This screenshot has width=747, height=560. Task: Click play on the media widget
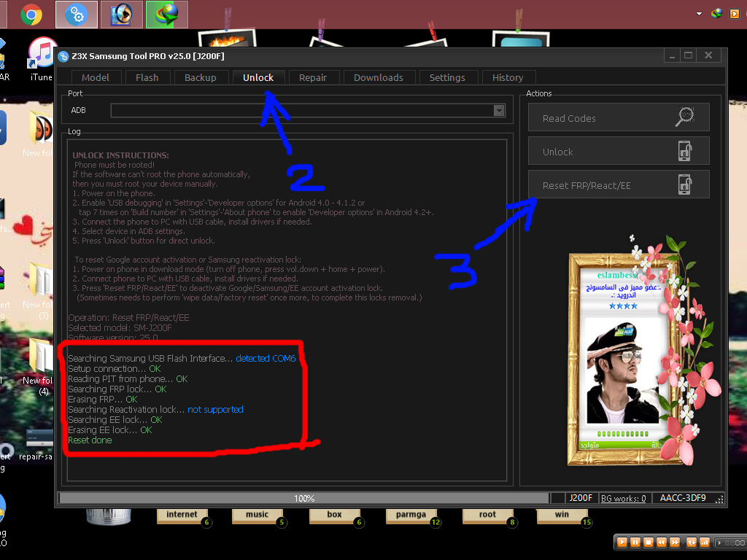point(622,542)
